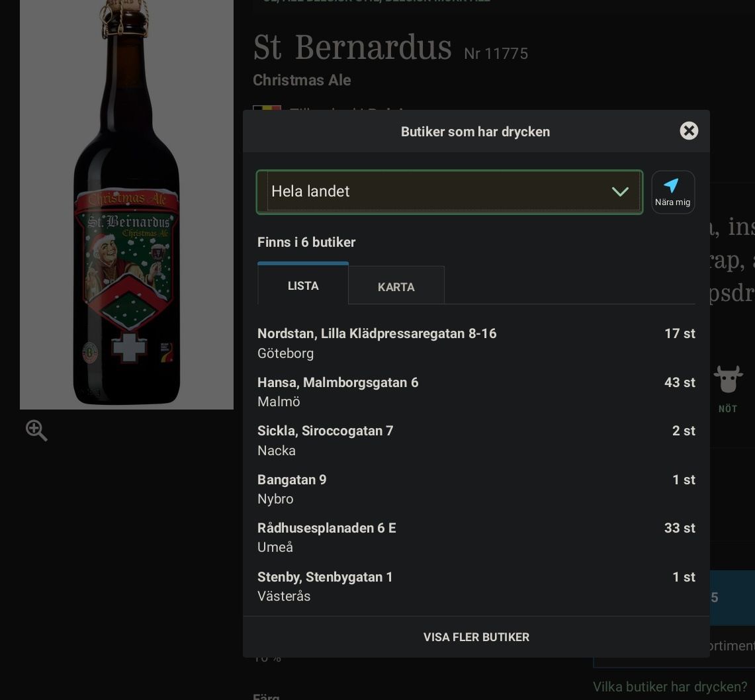Click the St Bernardus bottle image
Image resolution: width=755 pixels, height=700 pixels.
click(x=126, y=204)
